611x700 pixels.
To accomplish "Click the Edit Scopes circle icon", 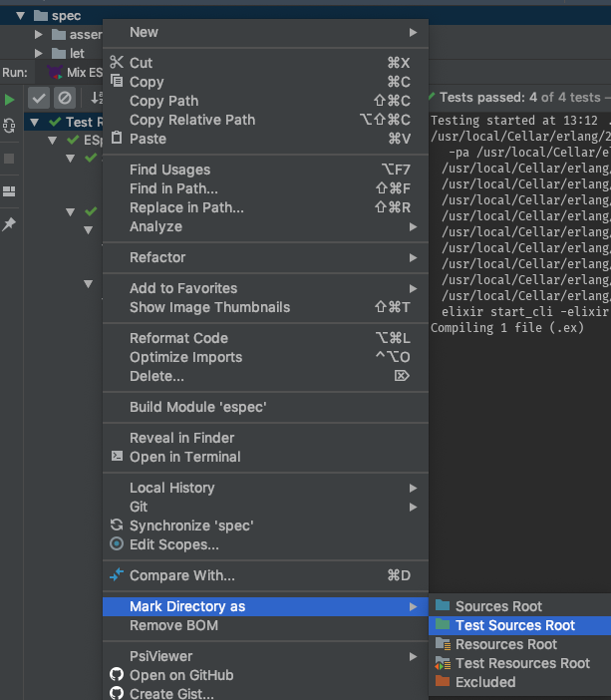I will pos(117,543).
